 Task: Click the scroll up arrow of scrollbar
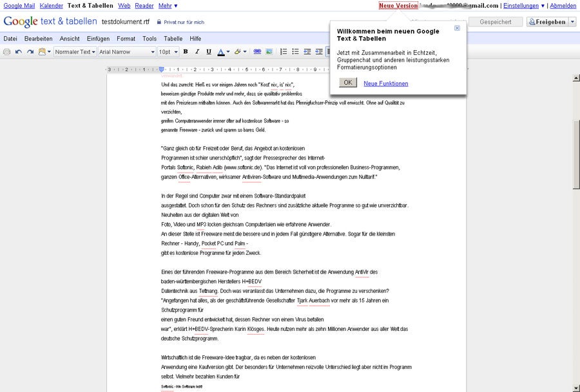pos(576,78)
